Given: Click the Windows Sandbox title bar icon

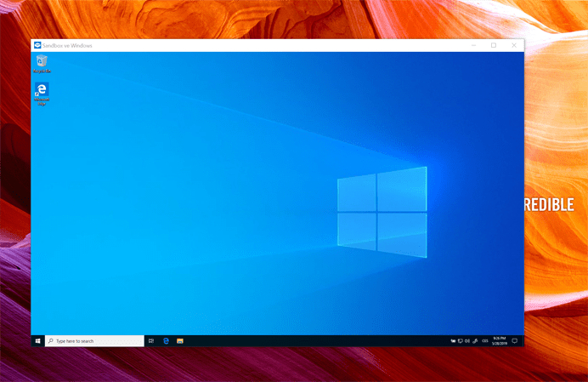Looking at the screenshot, I should click(37, 45).
